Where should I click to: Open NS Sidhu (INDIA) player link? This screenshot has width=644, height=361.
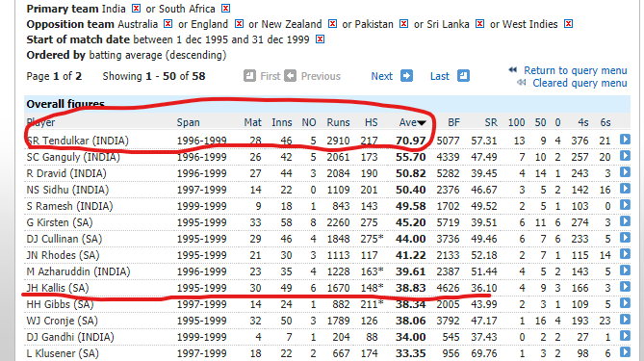tap(67, 191)
